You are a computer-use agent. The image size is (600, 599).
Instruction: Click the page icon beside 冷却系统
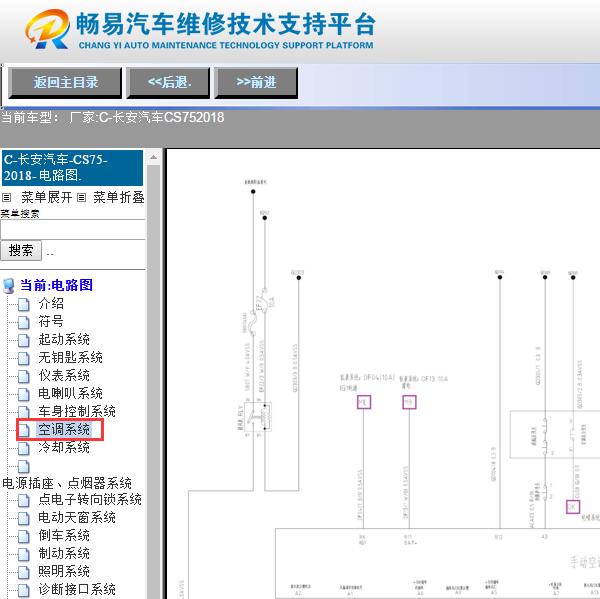tap(24, 449)
